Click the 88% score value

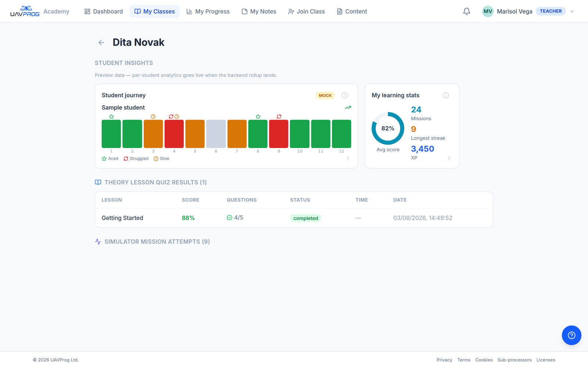tap(188, 218)
